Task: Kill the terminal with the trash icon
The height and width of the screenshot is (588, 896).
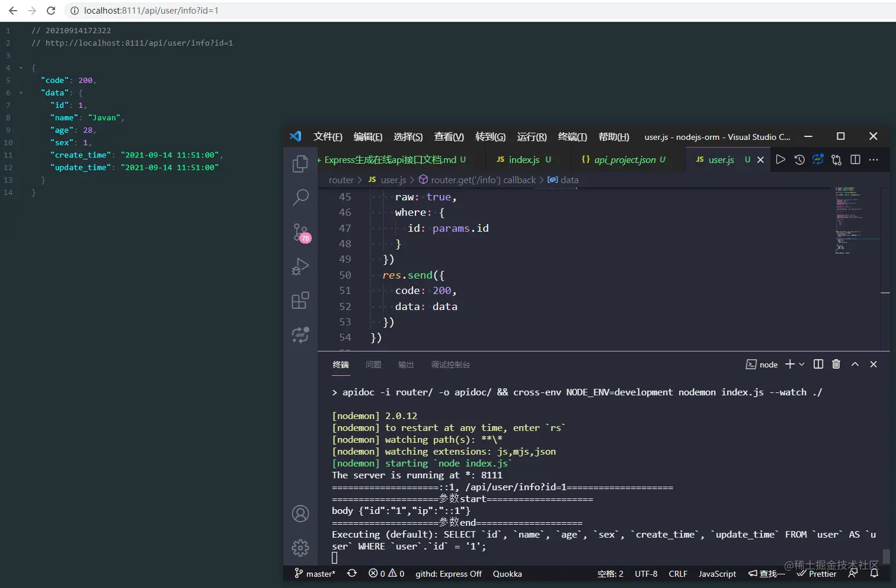Action: click(x=836, y=364)
